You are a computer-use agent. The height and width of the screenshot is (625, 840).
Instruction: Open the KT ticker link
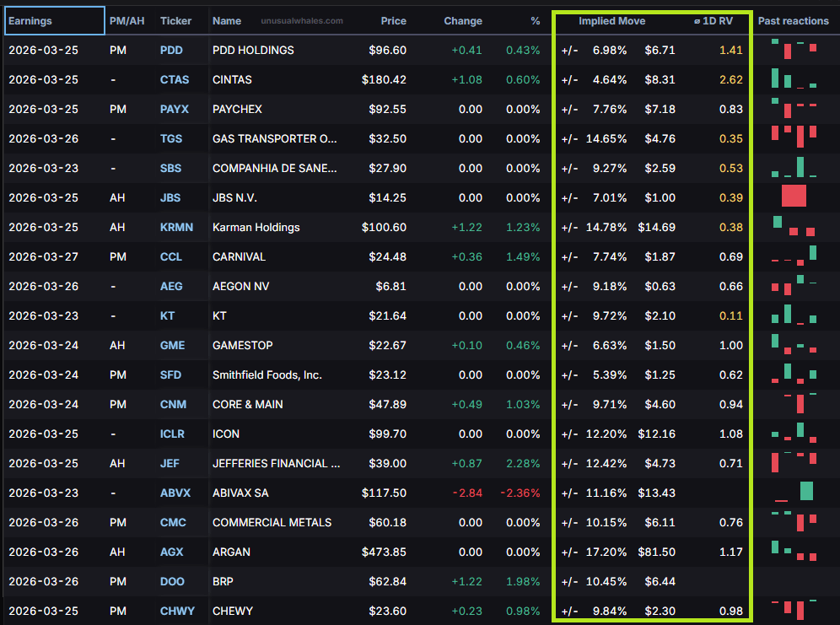(x=167, y=315)
